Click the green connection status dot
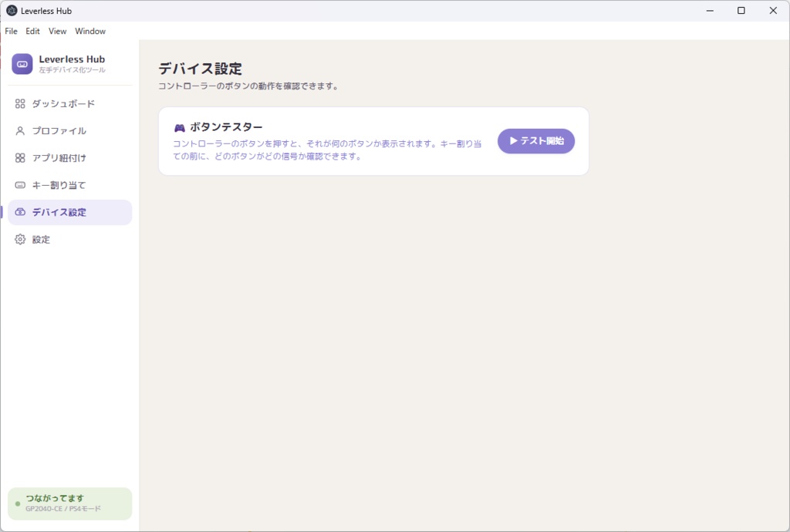Viewport: 790px width, 532px height. pyautogui.click(x=18, y=503)
